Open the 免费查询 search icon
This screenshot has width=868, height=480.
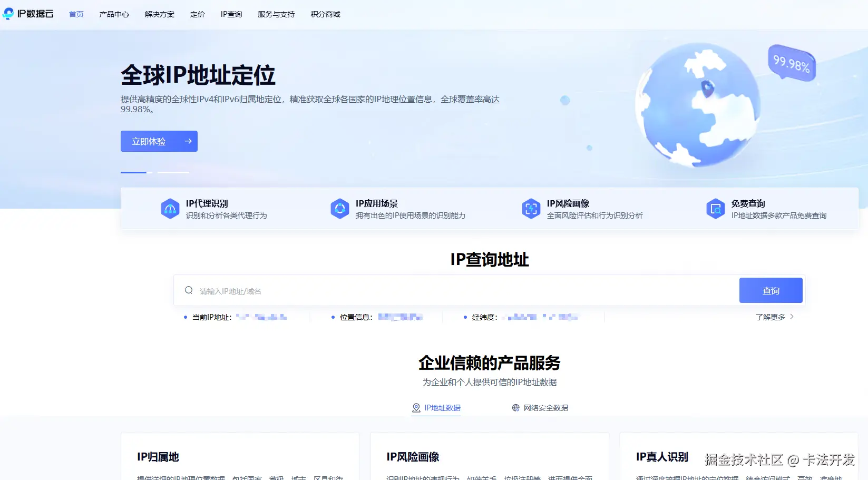pyautogui.click(x=716, y=209)
